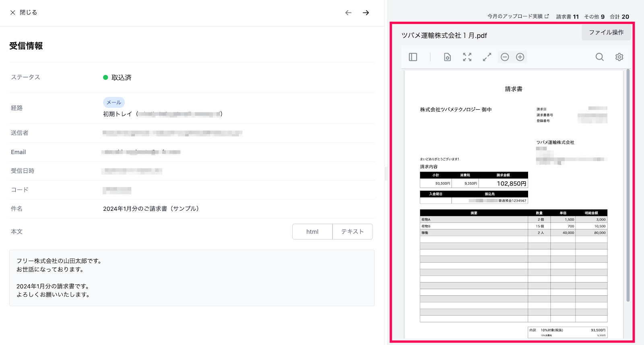Screen dimensions: 644x345
Task: Search inside the PDF document
Action: (x=600, y=57)
